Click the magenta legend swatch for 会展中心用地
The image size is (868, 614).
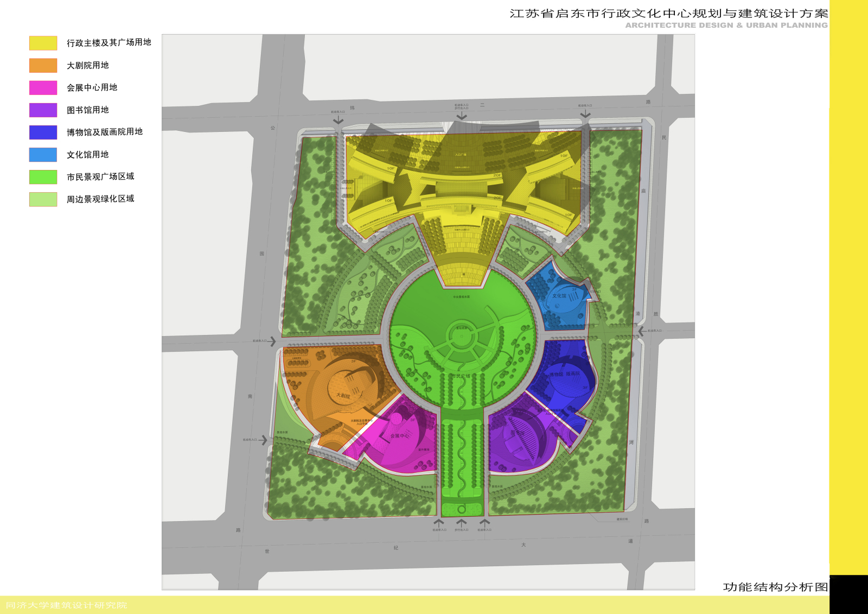[43, 87]
